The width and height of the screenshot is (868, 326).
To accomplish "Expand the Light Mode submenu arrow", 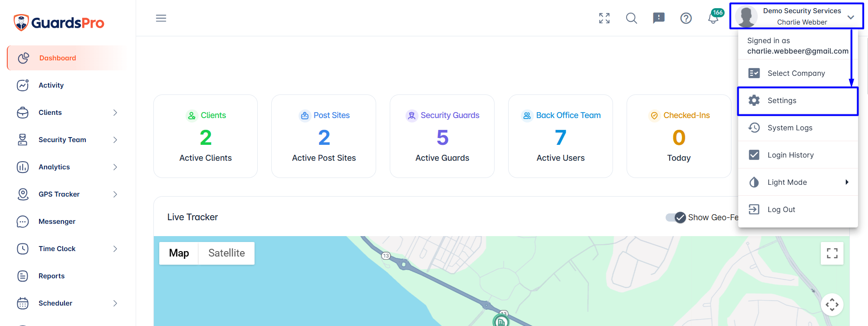I will coord(847,182).
